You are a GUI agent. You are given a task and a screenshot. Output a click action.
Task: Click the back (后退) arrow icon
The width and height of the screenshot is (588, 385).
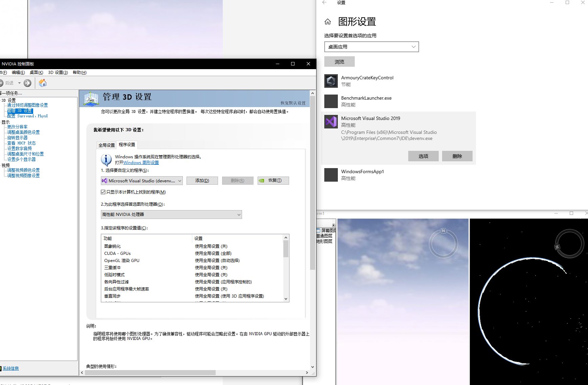tap(1, 83)
